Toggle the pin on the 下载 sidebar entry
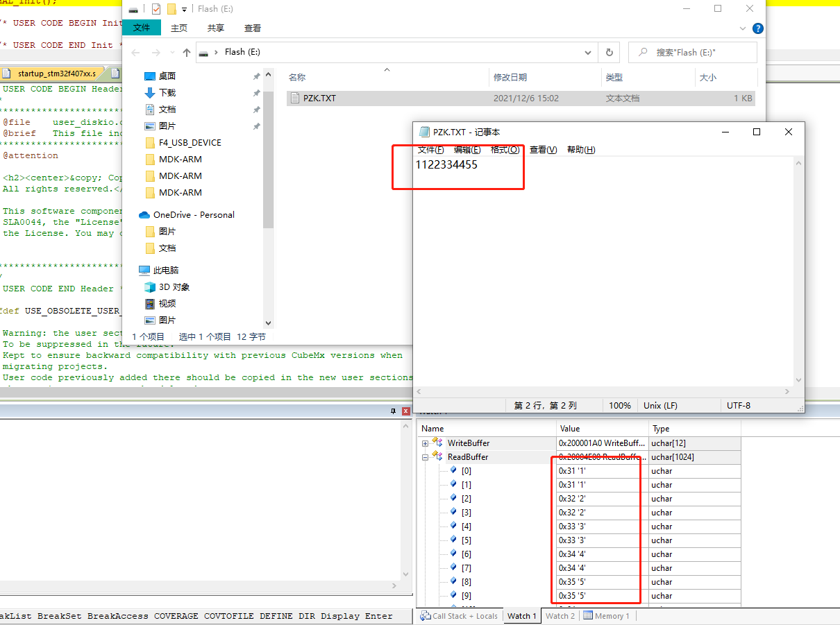 pos(257,92)
